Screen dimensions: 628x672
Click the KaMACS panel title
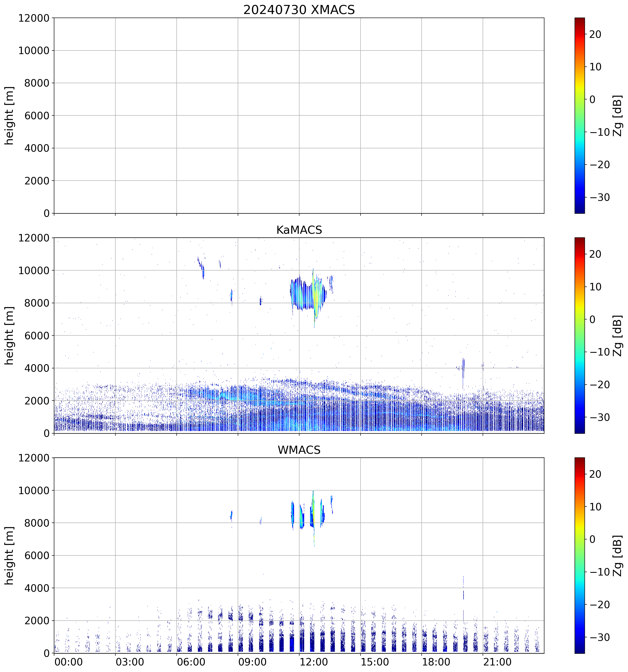[299, 230]
